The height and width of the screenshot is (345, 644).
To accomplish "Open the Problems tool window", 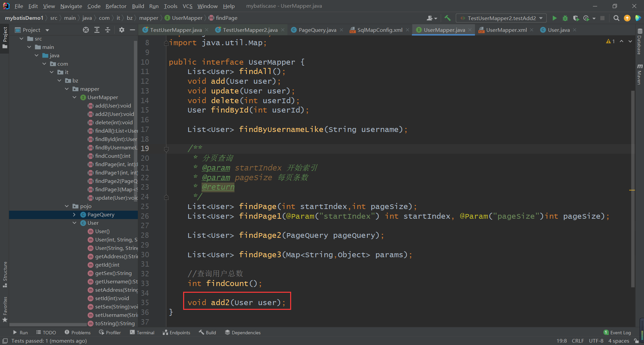I will coord(77,332).
